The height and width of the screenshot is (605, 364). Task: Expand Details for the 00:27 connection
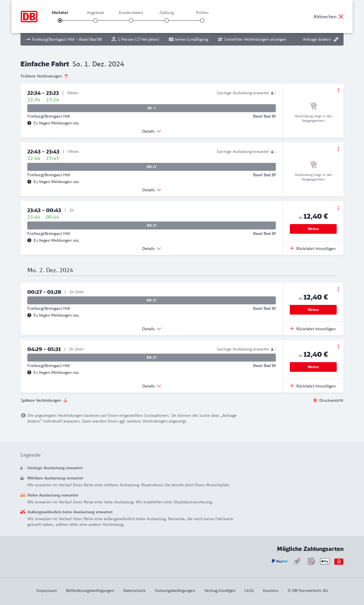point(152,329)
